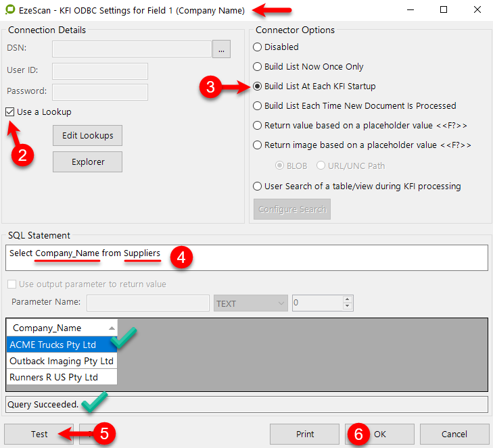Viewport: 493px width, 448px height.
Task: Cancel the ODBC settings dialog
Action: click(x=454, y=434)
